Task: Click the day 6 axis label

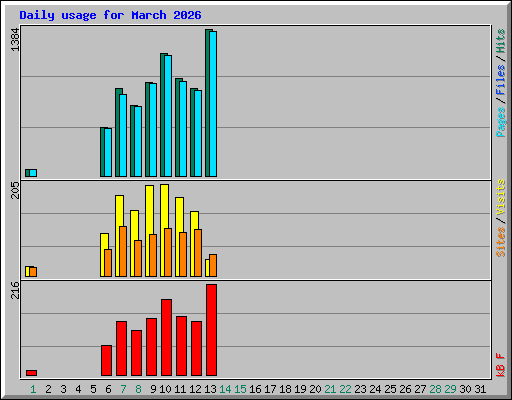Action: pos(108,389)
